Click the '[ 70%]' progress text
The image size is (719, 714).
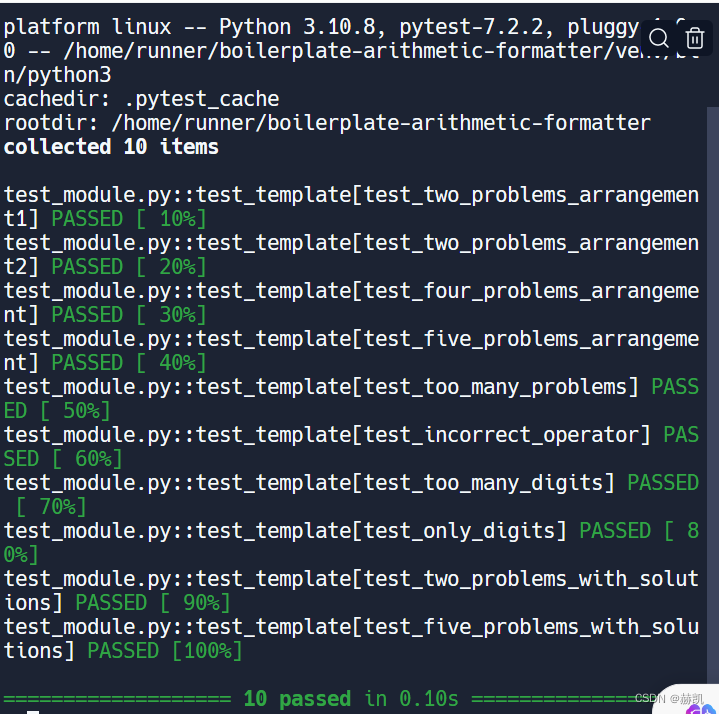(51, 507)
